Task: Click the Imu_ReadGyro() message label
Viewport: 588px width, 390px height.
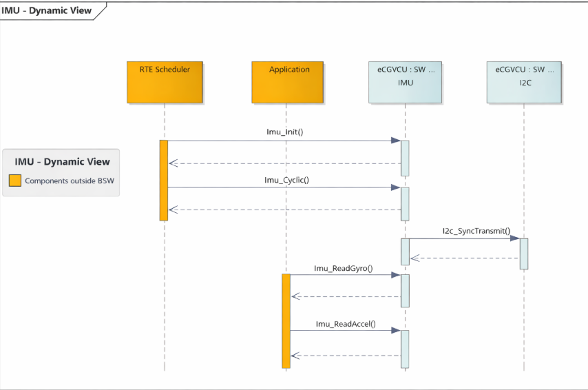Action: pos(344,268)
